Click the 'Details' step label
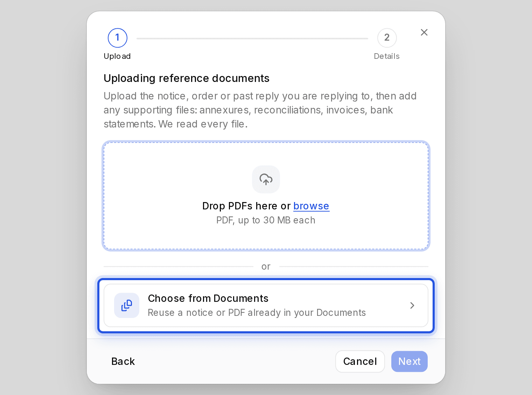The image size is (532, 395). pos(387,56)
